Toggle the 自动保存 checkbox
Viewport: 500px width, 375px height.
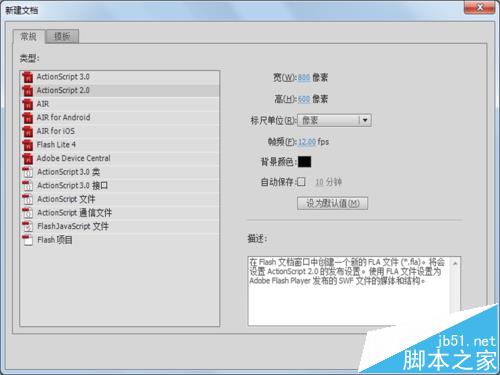click(301, 182)
